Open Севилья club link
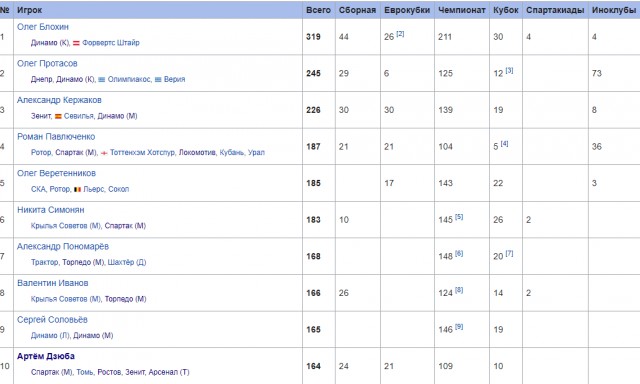Viewport: 640px width, 384px height. pos(78,116)
